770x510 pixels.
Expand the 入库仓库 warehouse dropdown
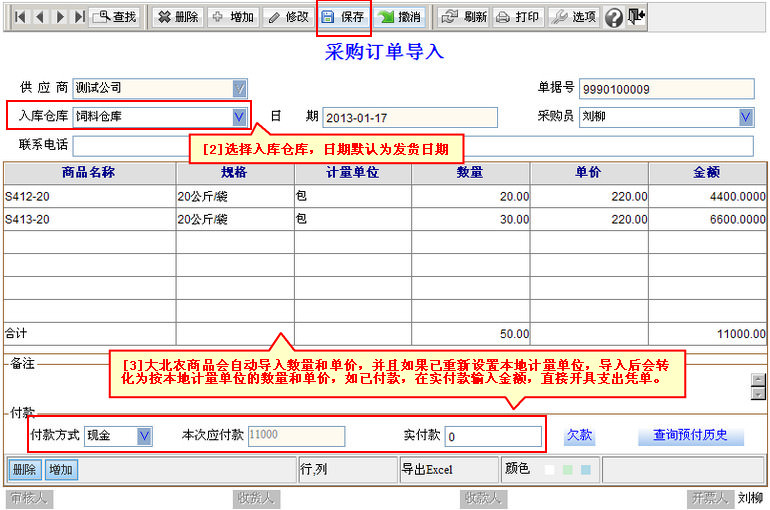[239, 117]
